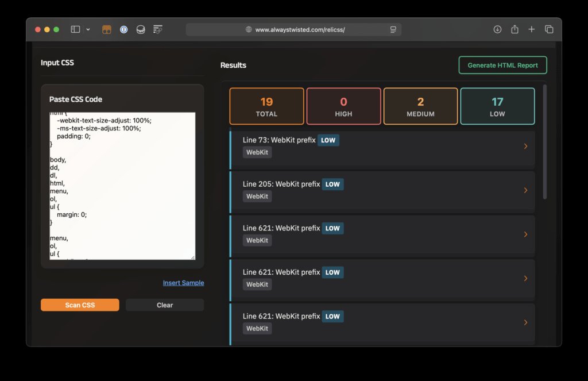Open the sidebar options chevron dropdown

tap(87, 29)
